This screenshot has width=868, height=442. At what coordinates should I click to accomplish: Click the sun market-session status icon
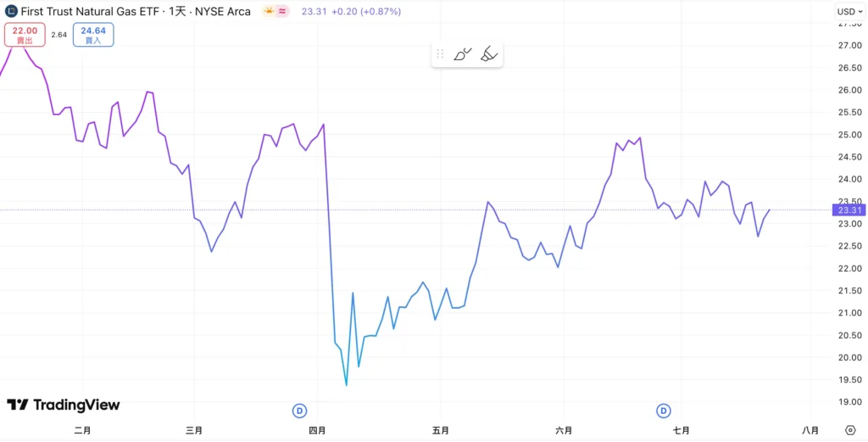(269, 12)
